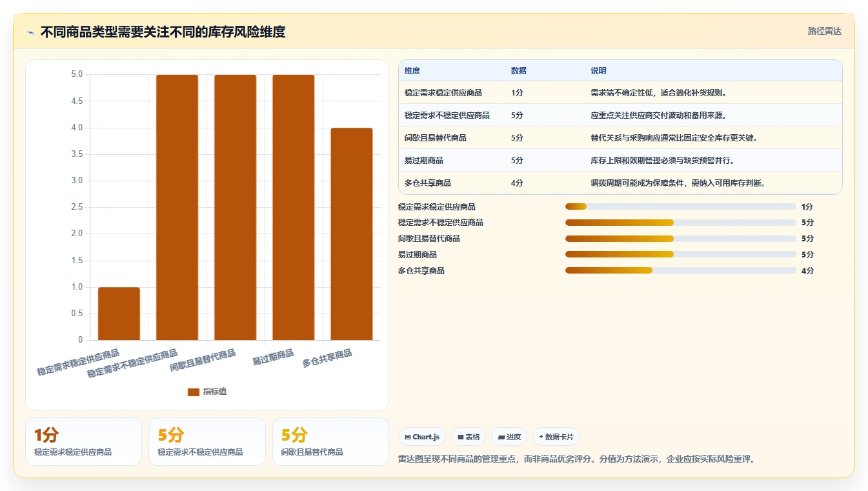
Task: Click the lightning icon beside the page title
Action: pos(30,32)
